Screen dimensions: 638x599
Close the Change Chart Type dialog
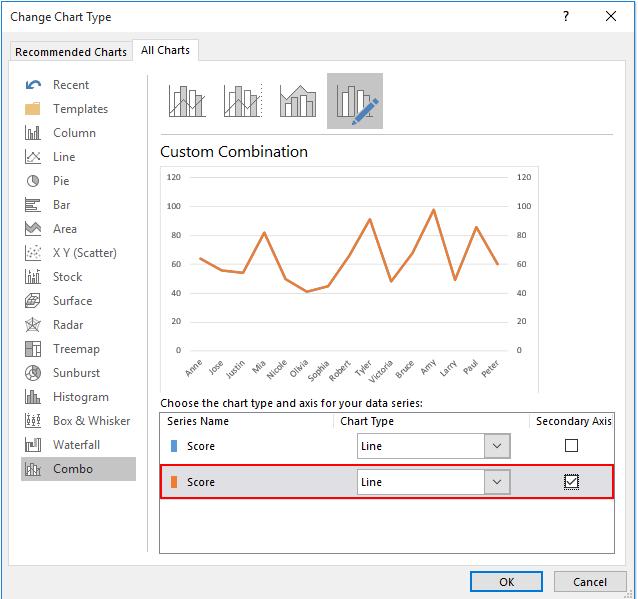click(610, 16)
